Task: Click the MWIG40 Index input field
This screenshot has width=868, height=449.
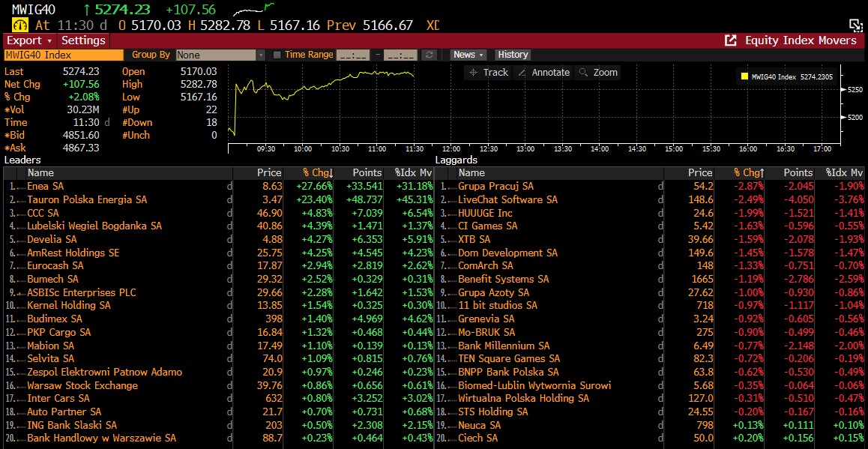Action: click(63, 55)
